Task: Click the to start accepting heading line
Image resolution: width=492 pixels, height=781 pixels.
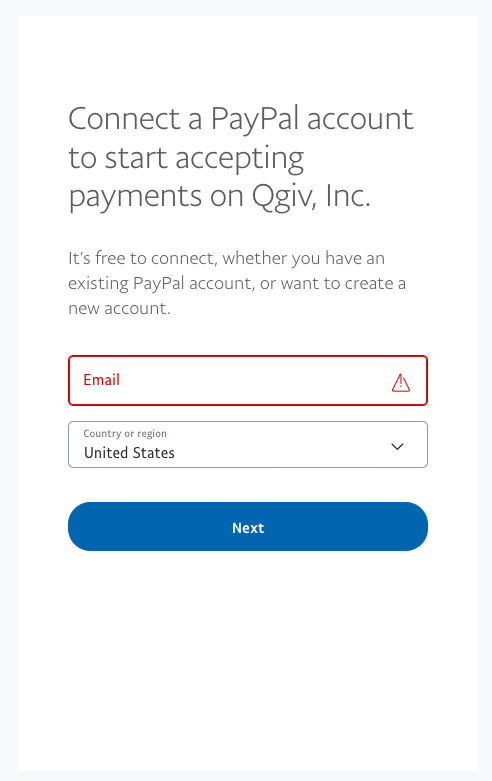Action: pyautogui.click(x=186, y=158)
